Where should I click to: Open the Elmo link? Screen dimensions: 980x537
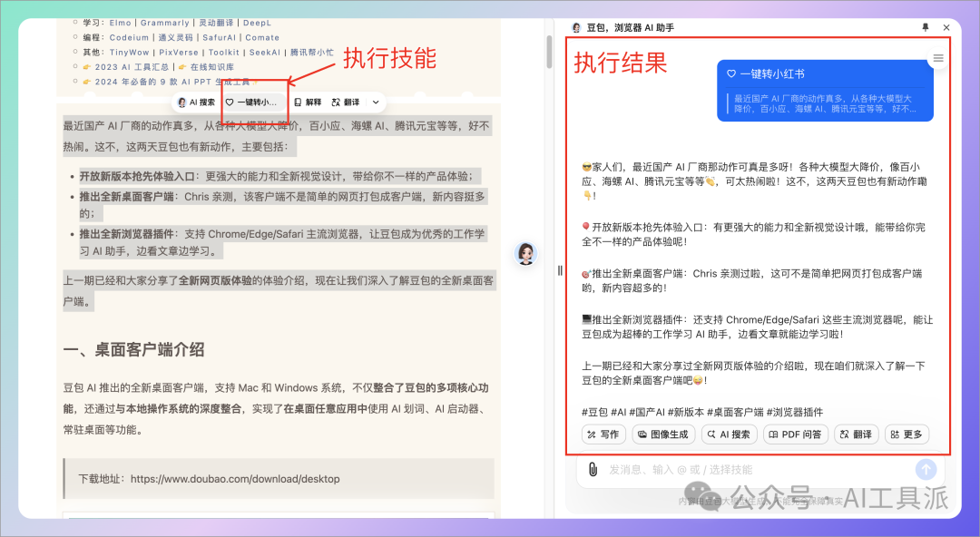pos(120,23)
